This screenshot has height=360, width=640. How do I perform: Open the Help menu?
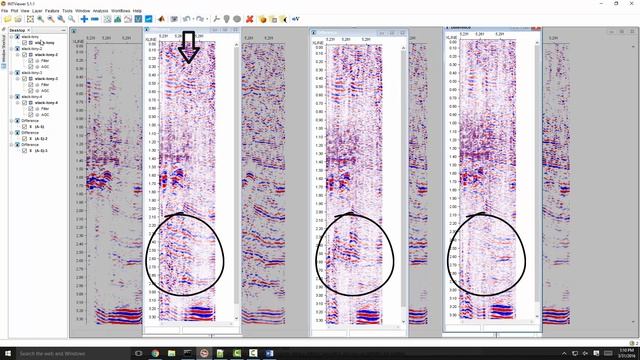(137, 11)
